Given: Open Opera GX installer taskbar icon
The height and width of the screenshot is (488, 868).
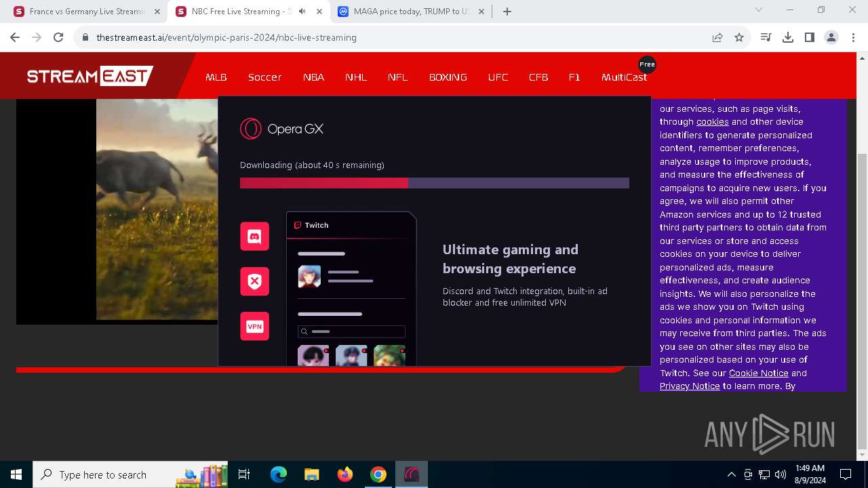Looking at the screenshot, I should click(411, 474).
